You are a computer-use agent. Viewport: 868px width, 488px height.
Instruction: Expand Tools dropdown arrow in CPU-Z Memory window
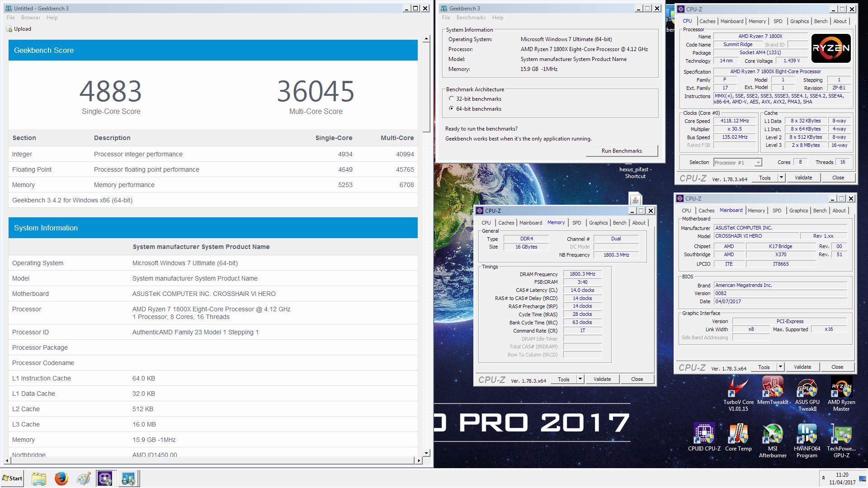tap(580, 380)
